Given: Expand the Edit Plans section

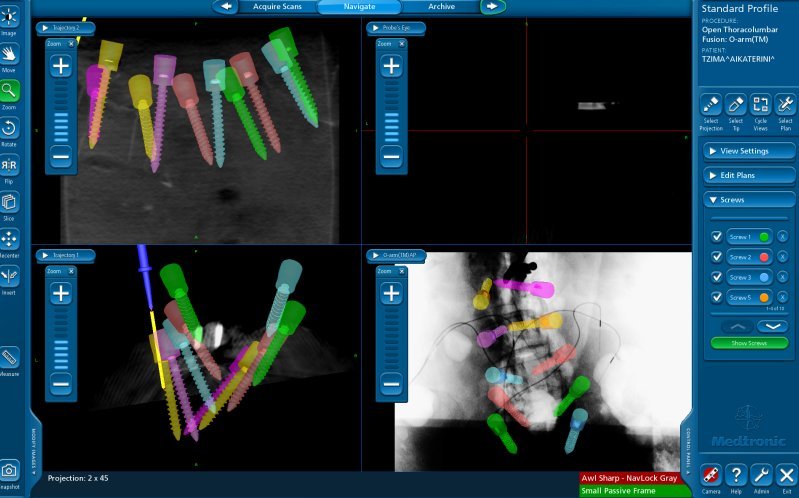Looking at the screenshot, I should 749,175.
